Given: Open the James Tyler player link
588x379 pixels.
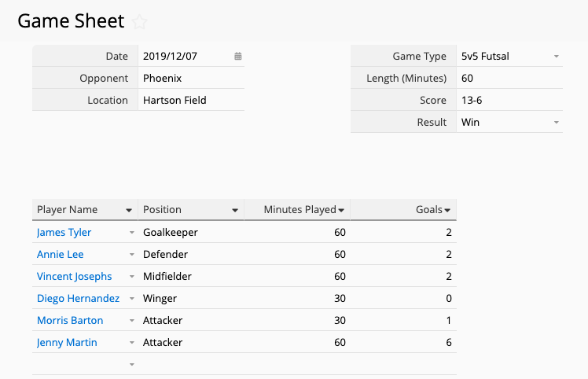Looking at the screenshot, I should [64, 232].
